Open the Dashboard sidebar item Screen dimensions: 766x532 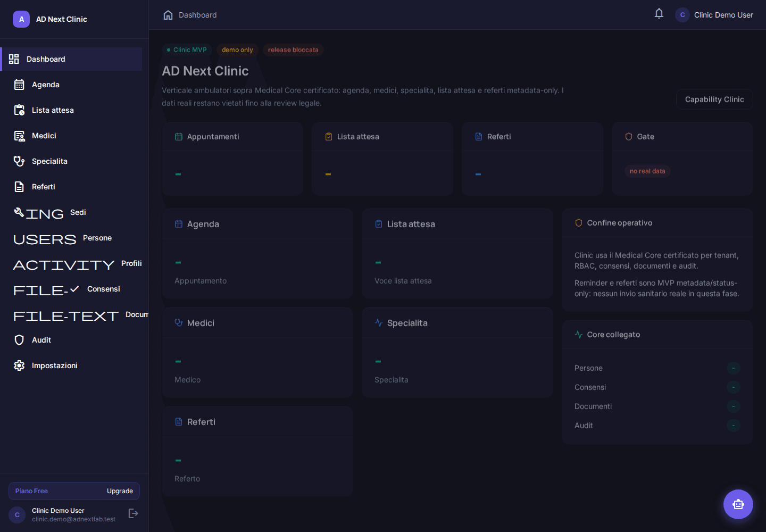[x=71, y=59]
